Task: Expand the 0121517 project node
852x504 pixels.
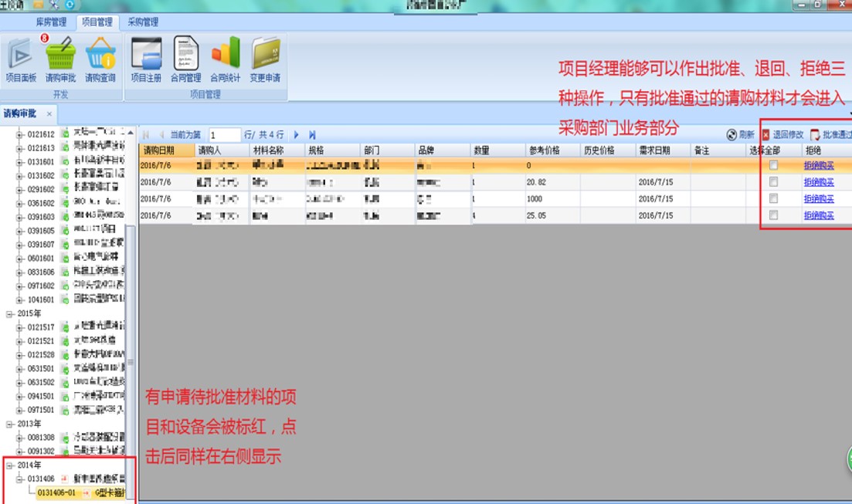Action: pyautogui.click(x=19, y=327)
